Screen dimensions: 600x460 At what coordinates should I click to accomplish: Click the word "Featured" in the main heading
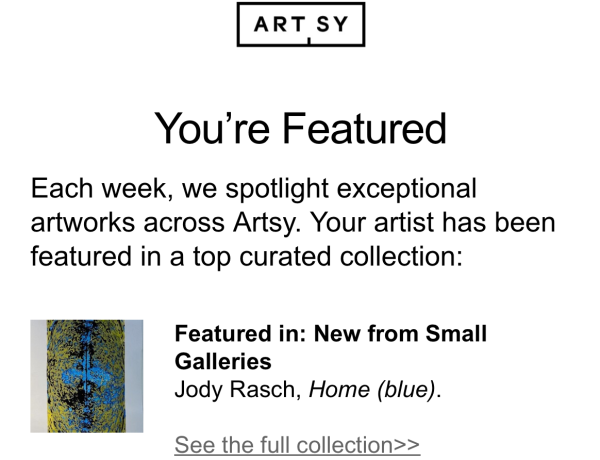363,129
